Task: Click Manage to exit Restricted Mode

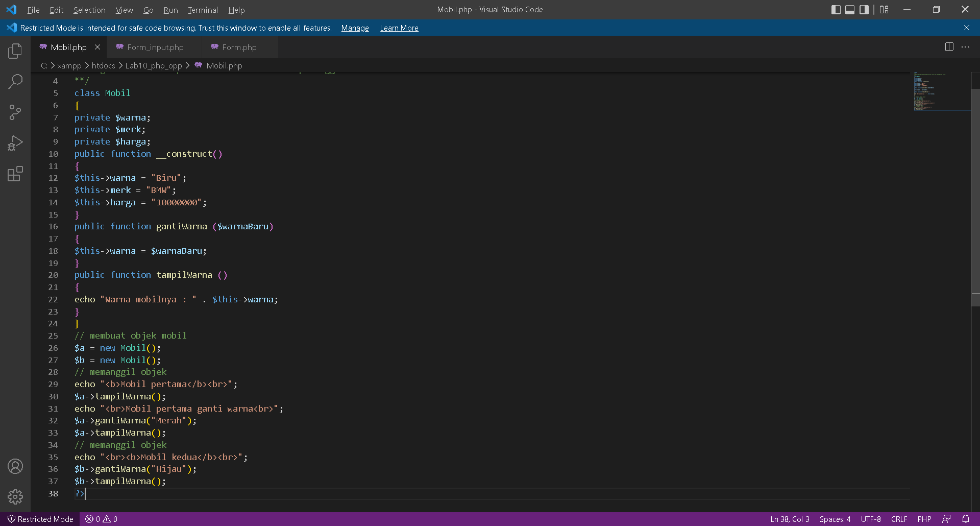Action: pyautogui.click(x=355, y=28)
